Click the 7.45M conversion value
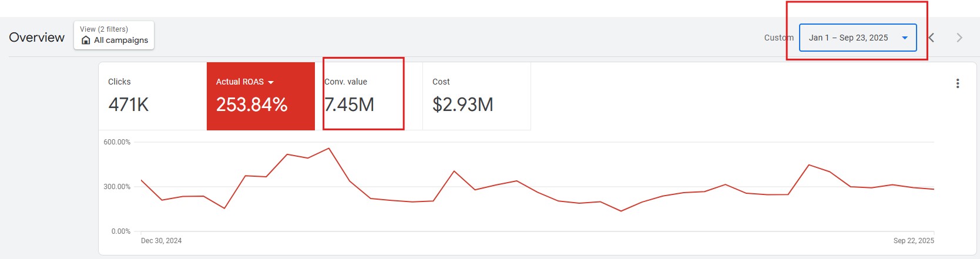Screen dimensions: 980x259 tap(349, 105)
